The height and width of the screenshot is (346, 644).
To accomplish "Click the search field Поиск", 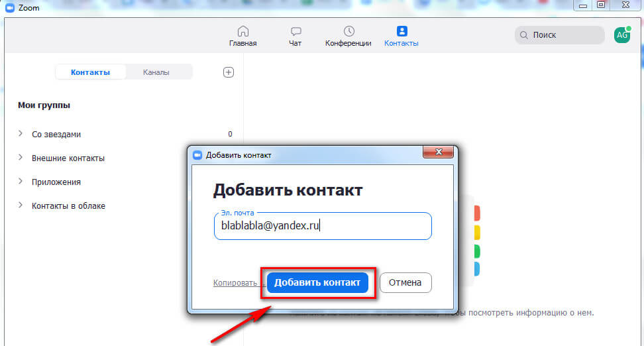I will click(x=559, y=35).
